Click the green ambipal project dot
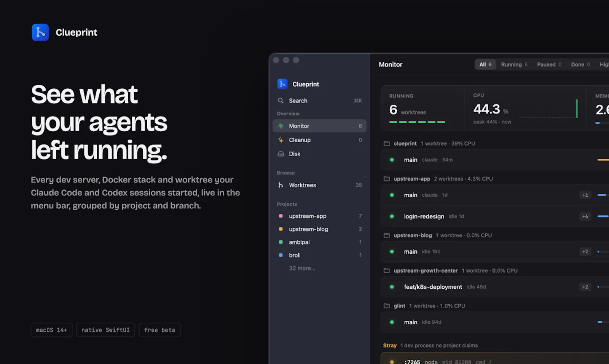Viewport: 609px width, 364px height. pos(281,242)
